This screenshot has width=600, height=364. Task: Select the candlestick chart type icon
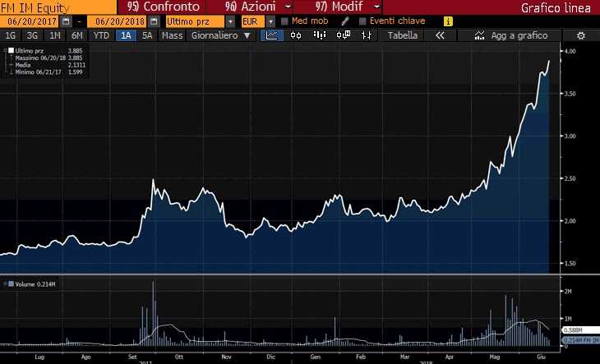click(x=296, y=35)
